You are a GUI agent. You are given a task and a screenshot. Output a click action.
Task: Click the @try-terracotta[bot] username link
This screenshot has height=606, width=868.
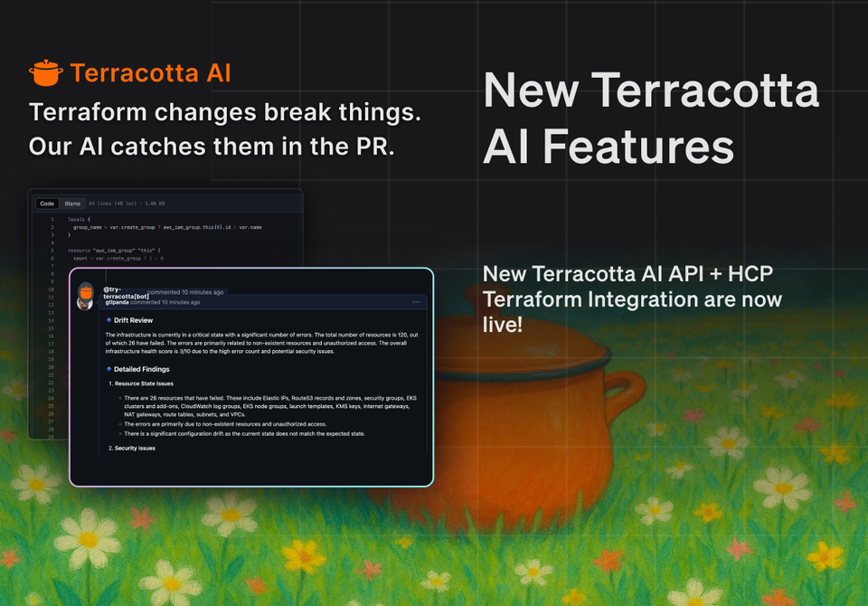tap(124, 291)
